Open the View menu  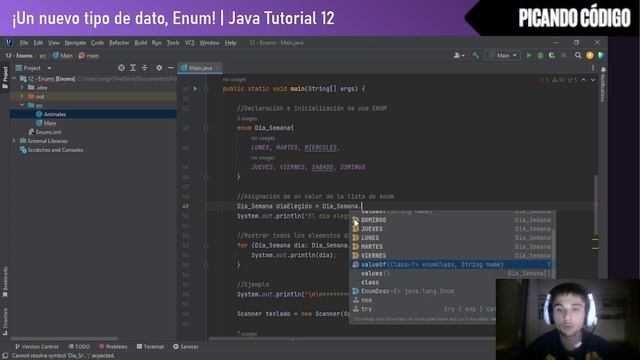click(x=53, y=43)
